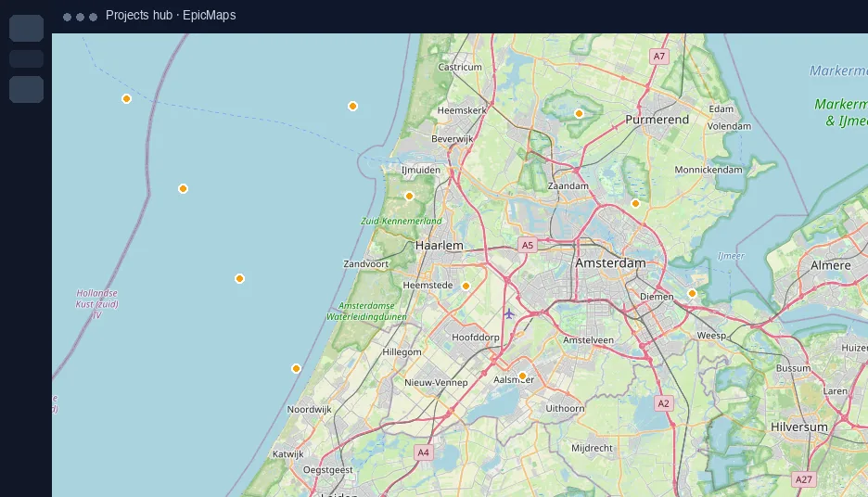Click the Schiphol airport airplane icon
Image resolution: width=868 pixels, height=497 pixels.
click(509, 314)
